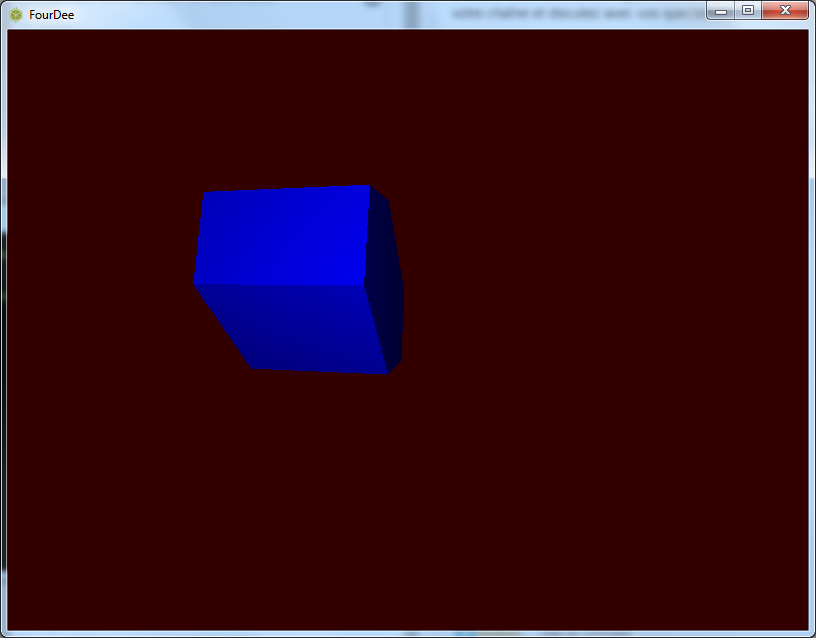Screen dimensions: 816x638
Task: Click the FourDee window title text
Action: (x=51, y=15)
